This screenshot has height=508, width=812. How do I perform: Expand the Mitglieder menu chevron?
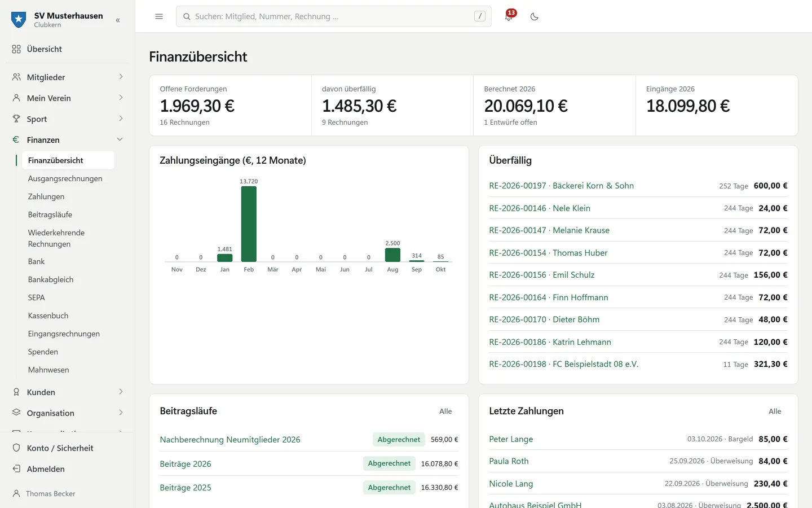tap(120, 77)
